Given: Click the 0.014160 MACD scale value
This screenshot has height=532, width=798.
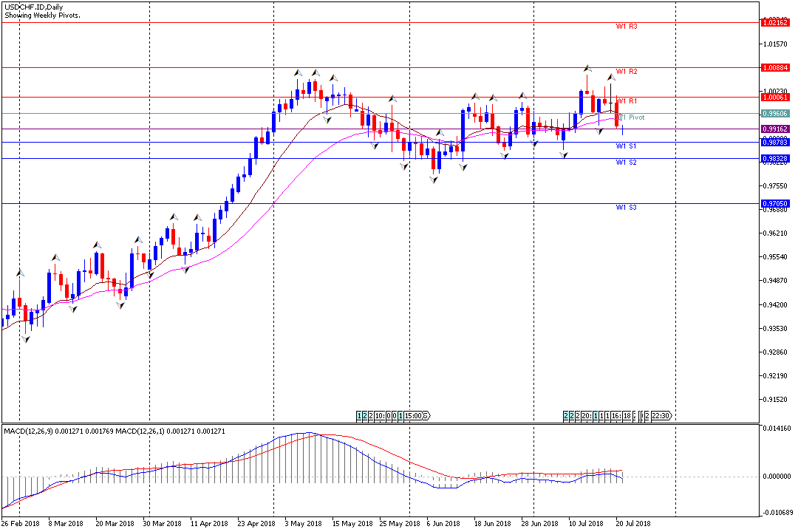Looking at the screenshot, I should [777, 429].
